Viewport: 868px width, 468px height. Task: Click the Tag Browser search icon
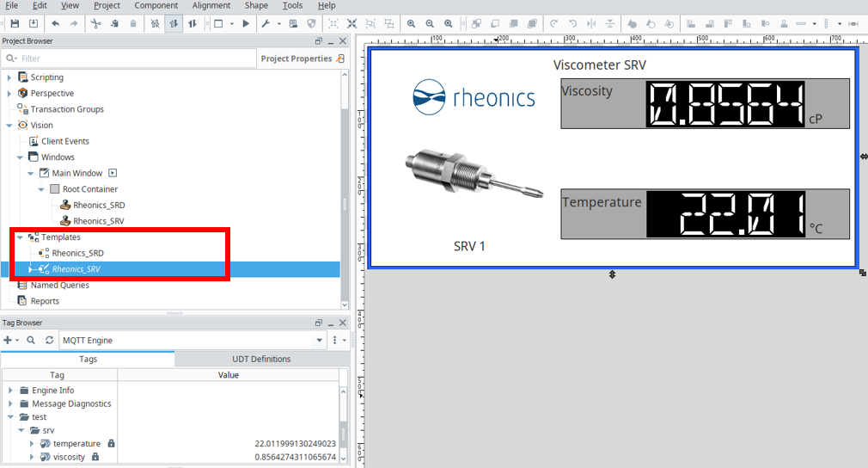pos(31,340)
